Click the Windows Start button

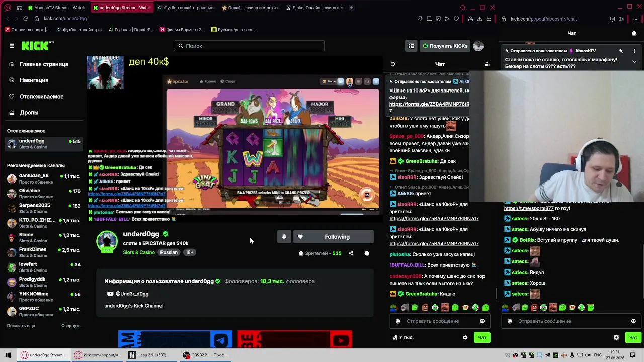point(8,355)
